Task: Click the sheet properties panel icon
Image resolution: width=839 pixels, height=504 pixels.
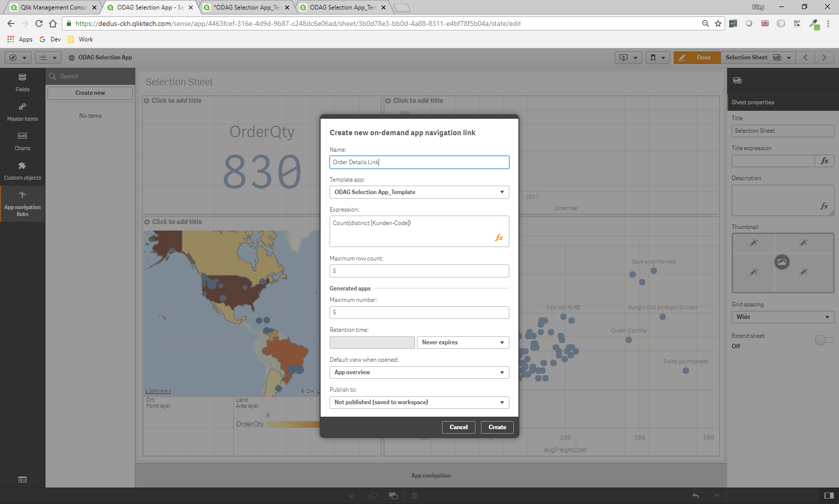Action: (737, 80)
